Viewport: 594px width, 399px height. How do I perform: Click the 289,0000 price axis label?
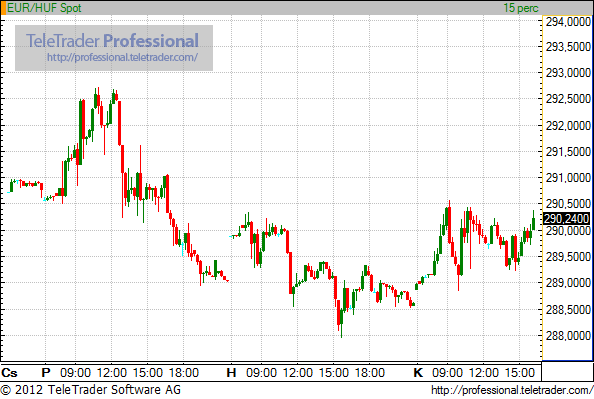coord(568,283)
